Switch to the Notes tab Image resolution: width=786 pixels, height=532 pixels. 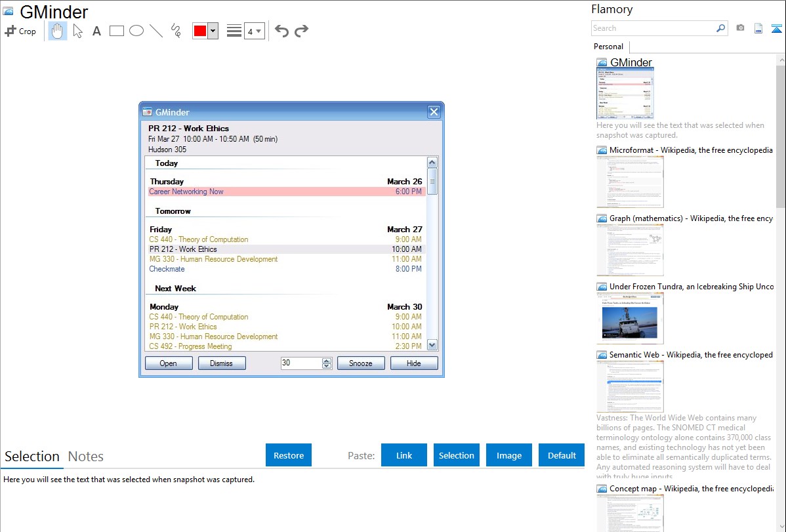click(86, 457)
